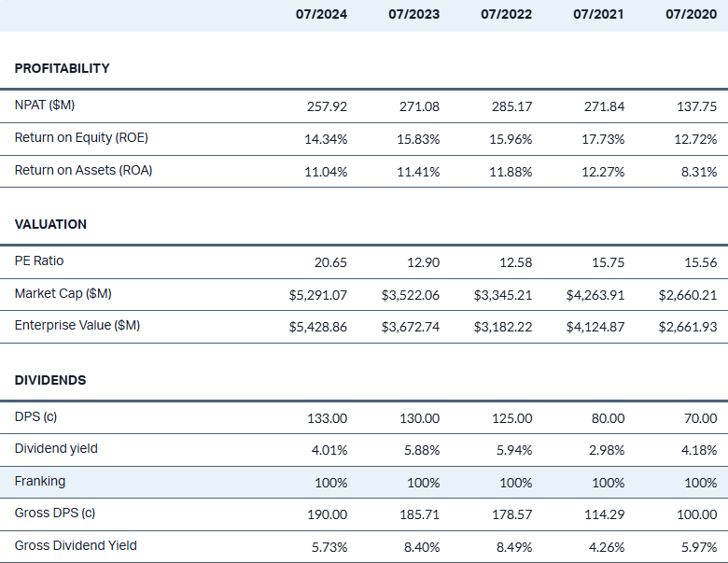Screen dimensions: 728x563
Task: Click the 07/2022 column header
Action: coord(506,14)
